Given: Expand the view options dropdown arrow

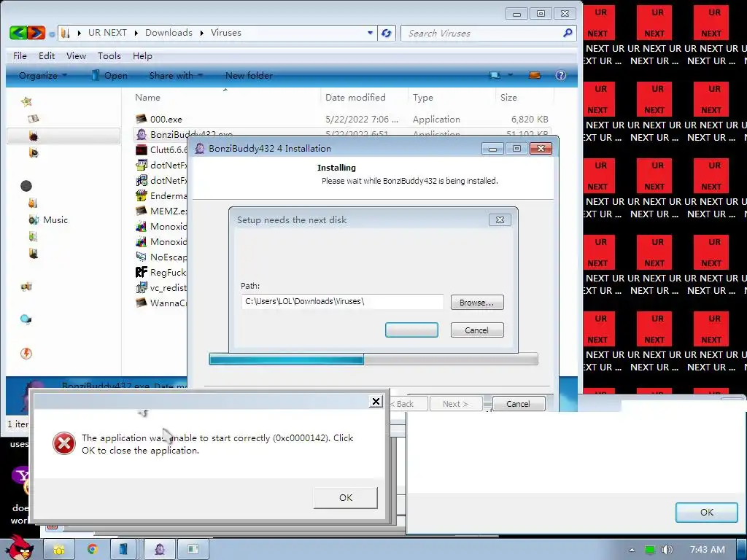Looking at the screenshot, I should point(510,75).
